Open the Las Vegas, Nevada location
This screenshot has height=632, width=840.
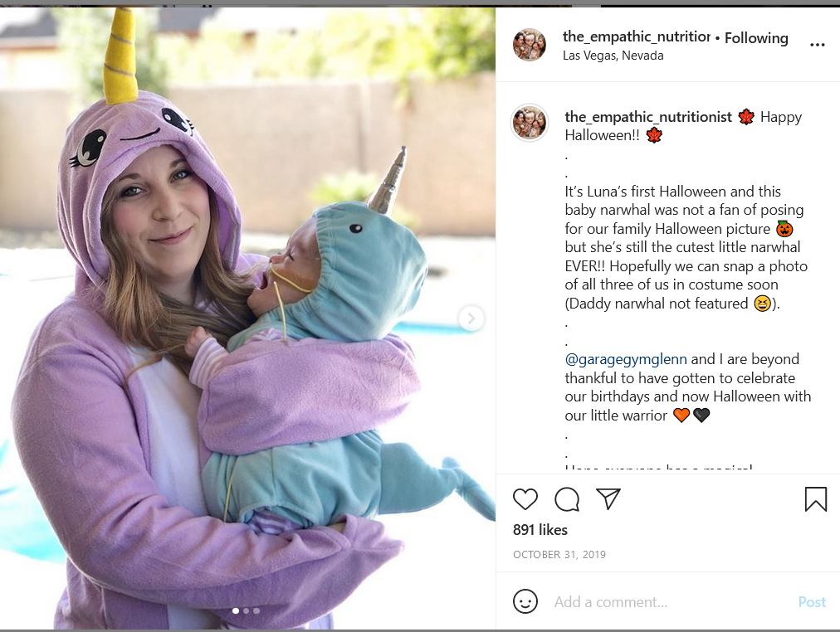[613, 56]
